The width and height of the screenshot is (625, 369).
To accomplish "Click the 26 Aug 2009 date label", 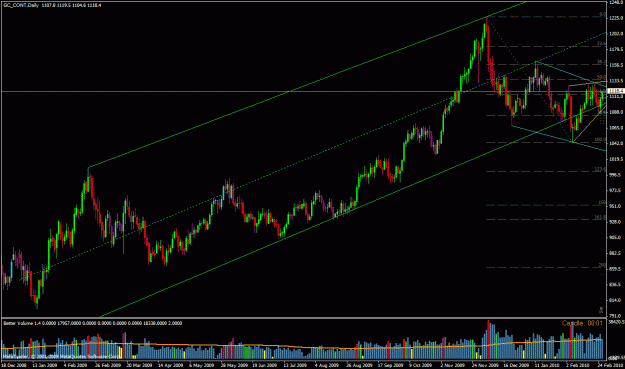I will [358, 365].
